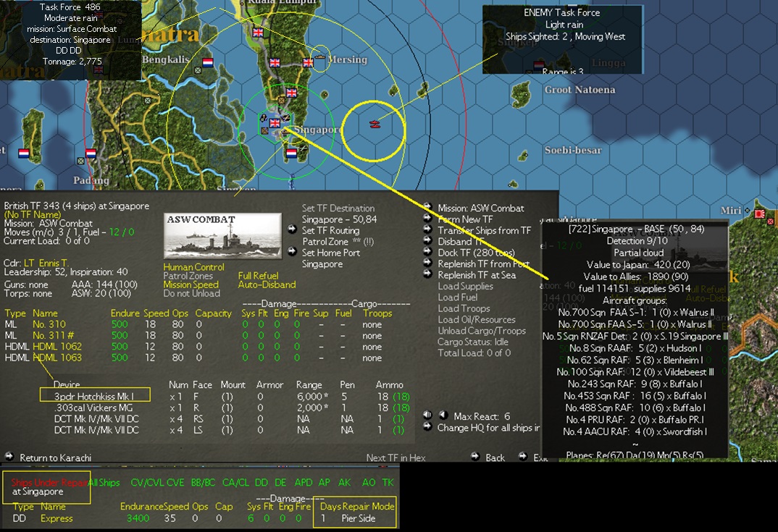
Task: Toggle Human Control setting
Action: pos(193,267)
